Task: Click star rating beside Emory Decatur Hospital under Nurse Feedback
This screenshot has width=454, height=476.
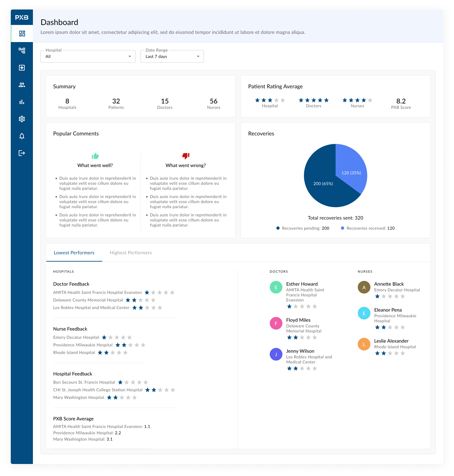Action: (x=117, y=337)
